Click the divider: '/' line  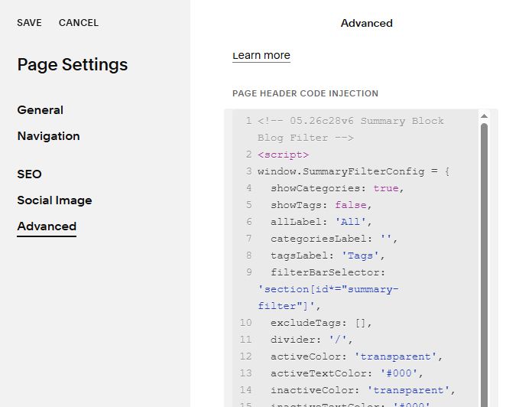pos(311,340)
